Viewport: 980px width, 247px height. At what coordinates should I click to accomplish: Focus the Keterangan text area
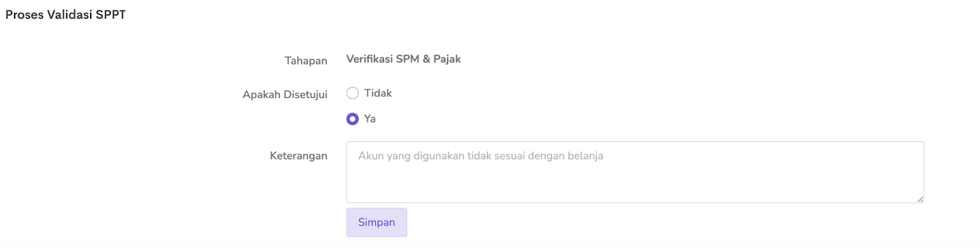pos(635,178)
